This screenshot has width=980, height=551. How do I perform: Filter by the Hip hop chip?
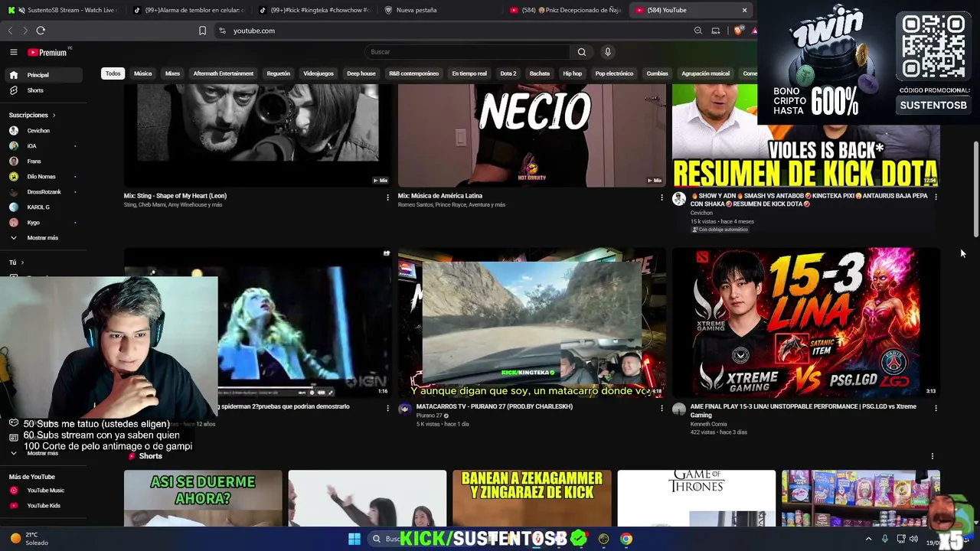(x=573, y=73)
